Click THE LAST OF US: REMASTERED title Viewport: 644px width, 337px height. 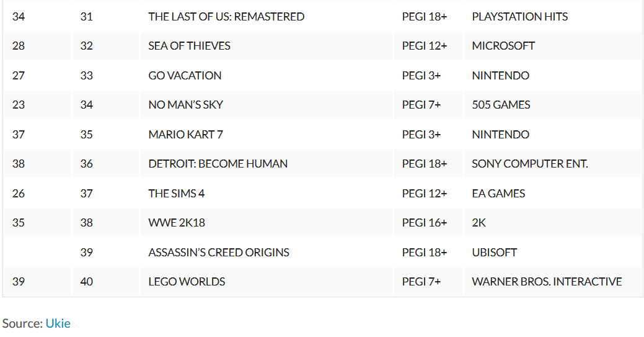pos(226,17)
